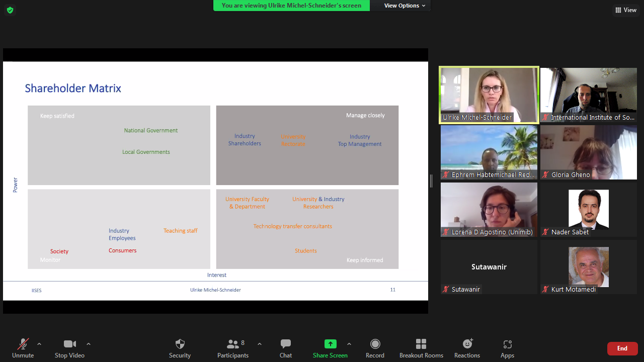This screenshot has width=644, height=362.
Task: Click the green encryption shield icon
Action: 10,10
